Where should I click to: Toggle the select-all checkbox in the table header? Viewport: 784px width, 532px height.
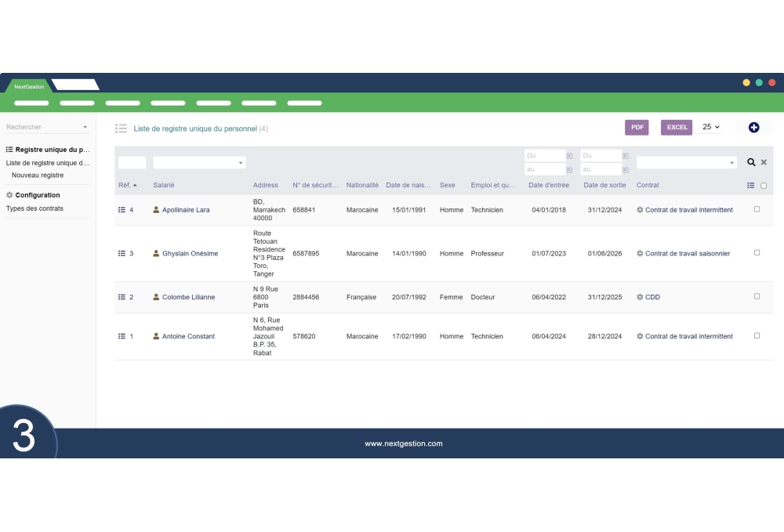tap(764, 186)
